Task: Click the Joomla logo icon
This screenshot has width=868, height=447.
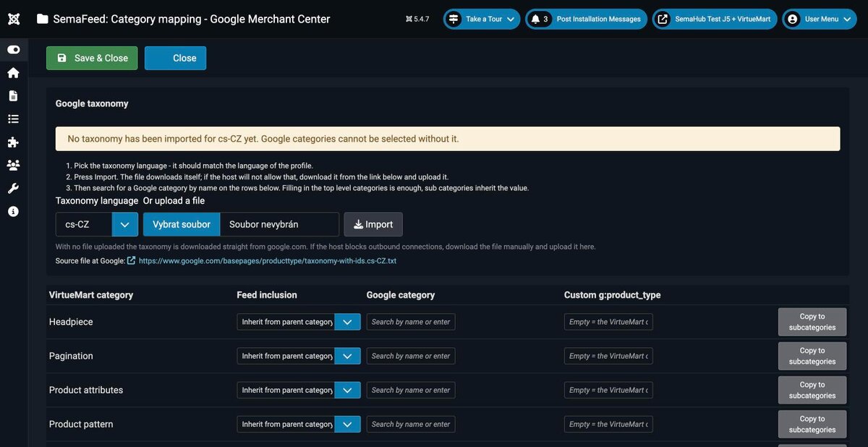Action: [x=13, y=19]
